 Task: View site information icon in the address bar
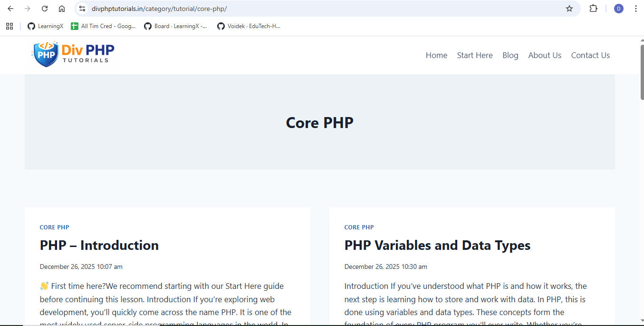[x=83, y=8]
